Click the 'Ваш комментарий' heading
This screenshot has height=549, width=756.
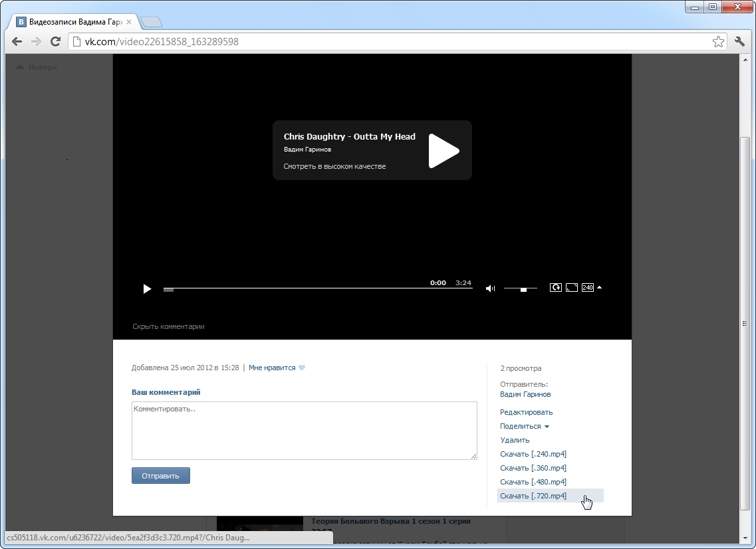pyautogui.click(x=166, y=392)
